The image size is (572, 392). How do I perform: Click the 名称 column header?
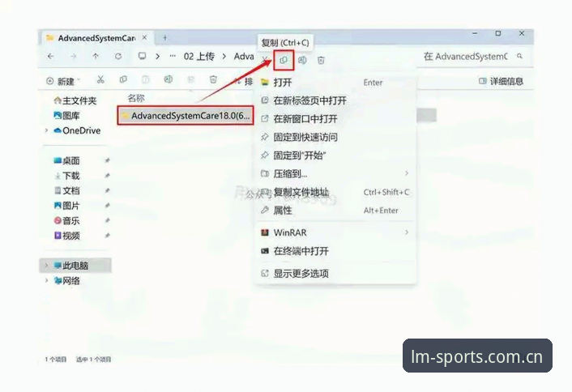click(x=136, y=98)
